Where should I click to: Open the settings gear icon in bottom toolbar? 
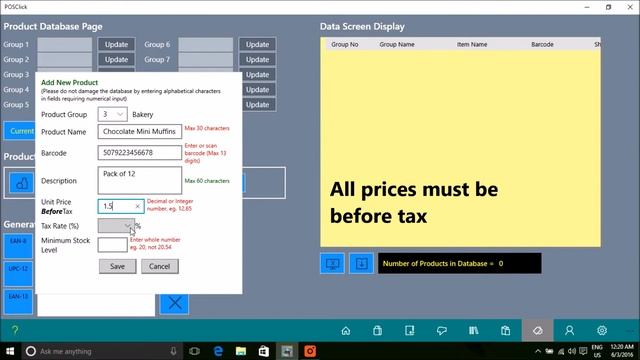point(602,331)
